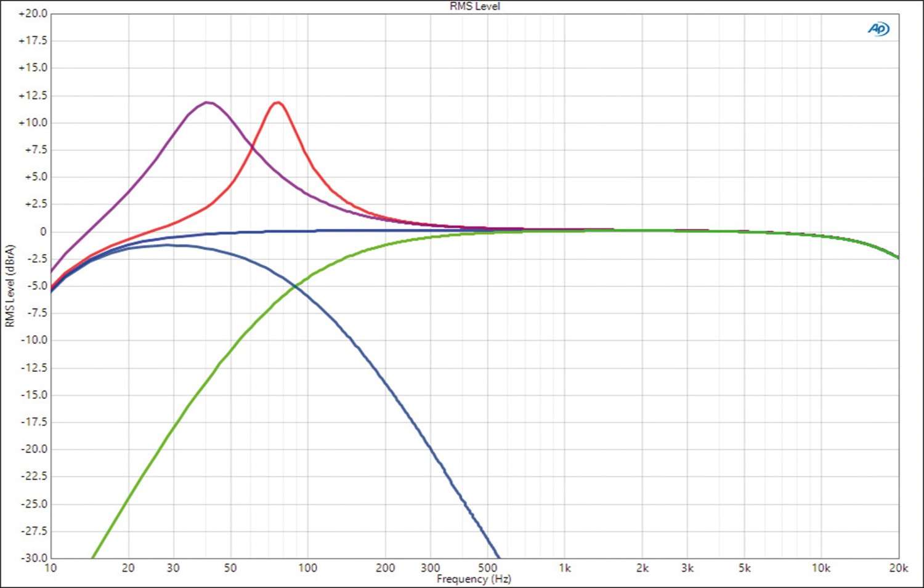
Task: Click the -15.0 y-axis value
Action: 34,395
